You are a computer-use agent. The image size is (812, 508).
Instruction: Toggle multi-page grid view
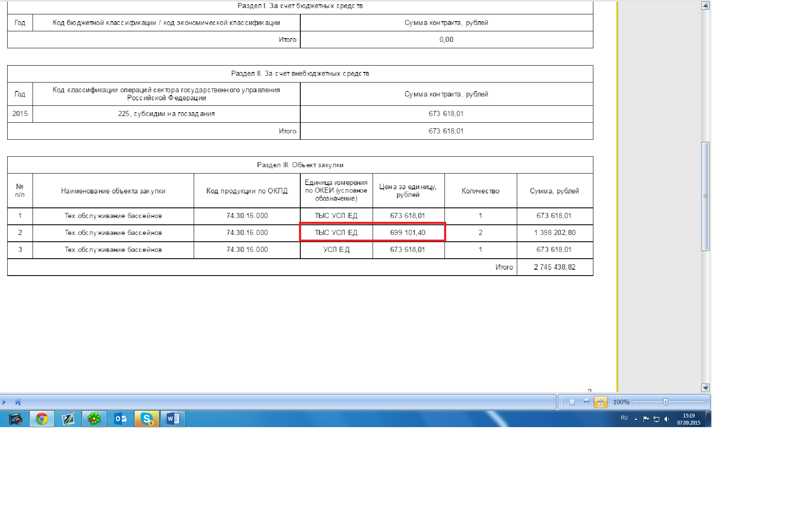click(600, 402)
